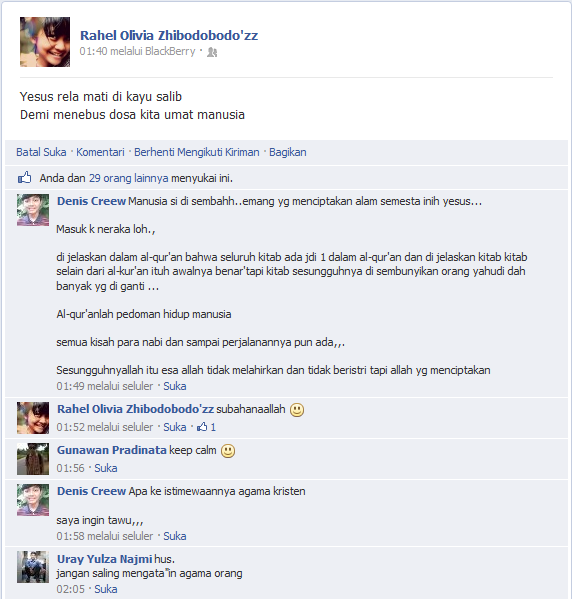Open Uray Yulza Najmi's comment avatar

[33, 567]
